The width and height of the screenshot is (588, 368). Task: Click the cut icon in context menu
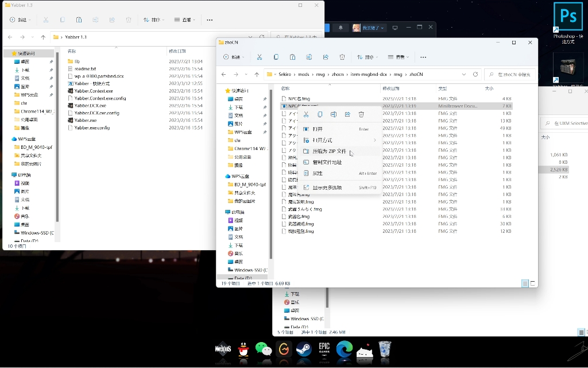tap(306, 114)
